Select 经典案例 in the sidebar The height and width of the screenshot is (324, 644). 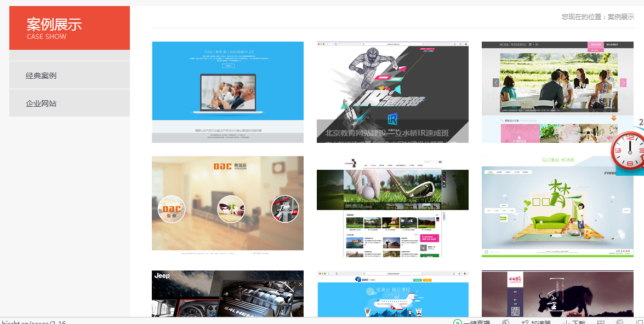tap(41, 76)
